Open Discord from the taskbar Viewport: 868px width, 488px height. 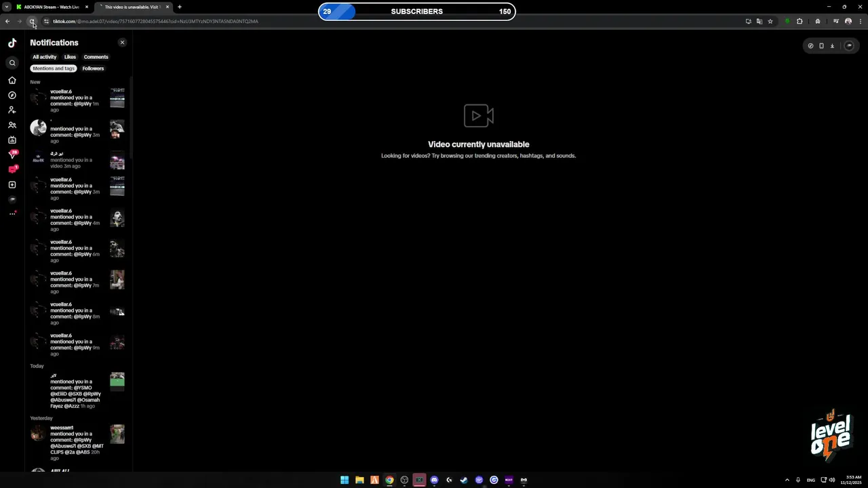434,480
